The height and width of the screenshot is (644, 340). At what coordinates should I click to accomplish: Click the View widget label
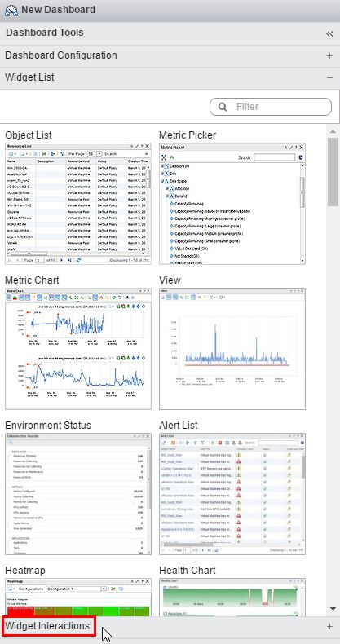pos(170,280)
